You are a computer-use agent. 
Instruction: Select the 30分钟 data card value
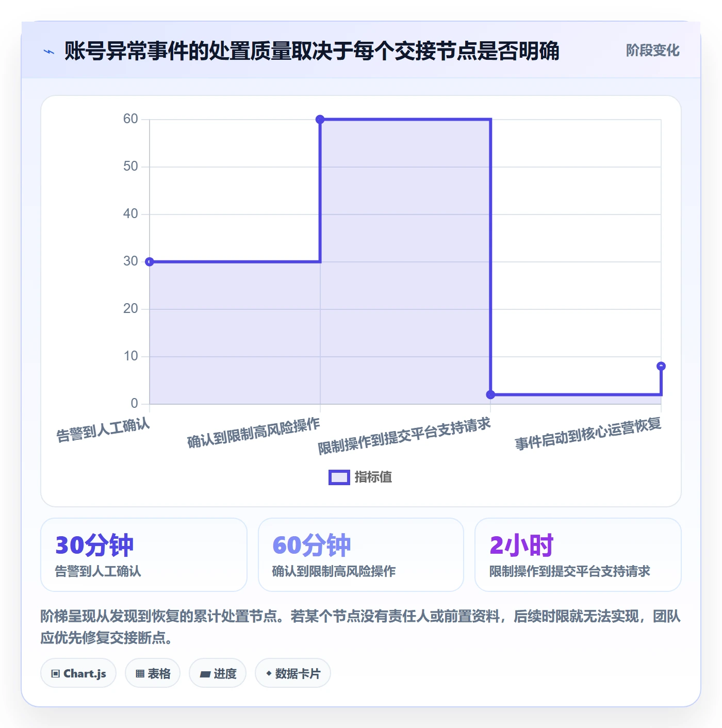[x=94, y=545]
